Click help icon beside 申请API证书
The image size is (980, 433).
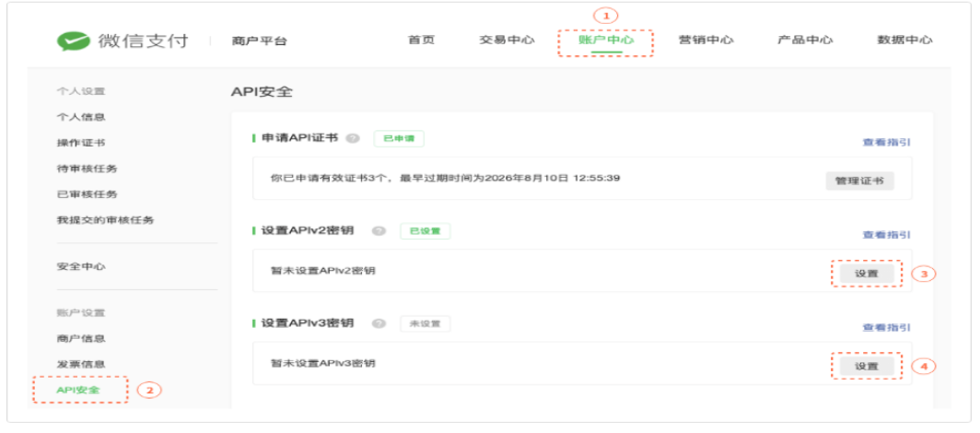353,138
